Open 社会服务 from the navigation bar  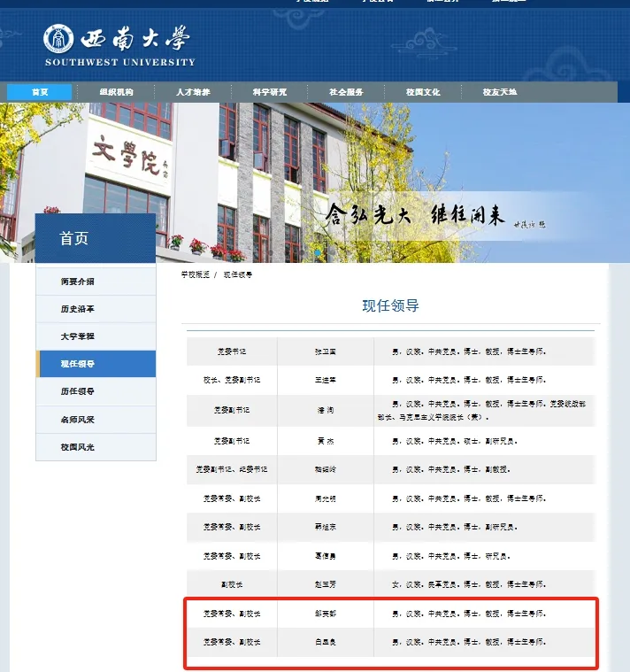click(x=346, y=92)
